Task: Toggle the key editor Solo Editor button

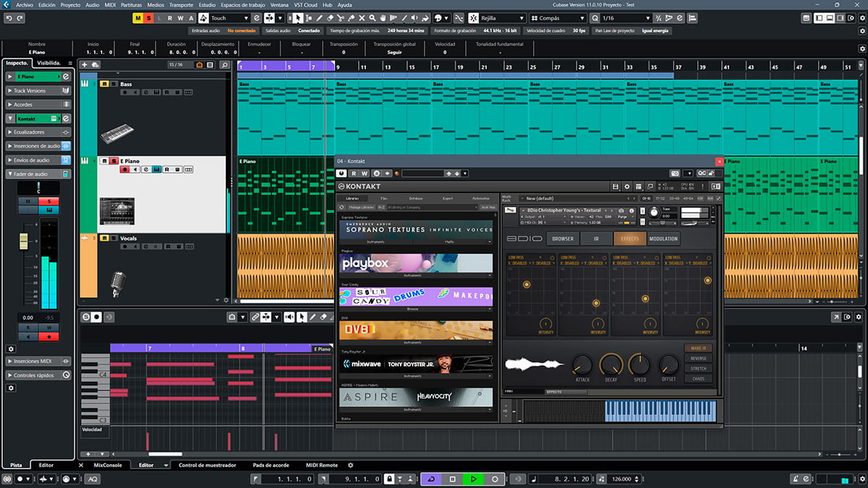Action: [x=86, y=317]
